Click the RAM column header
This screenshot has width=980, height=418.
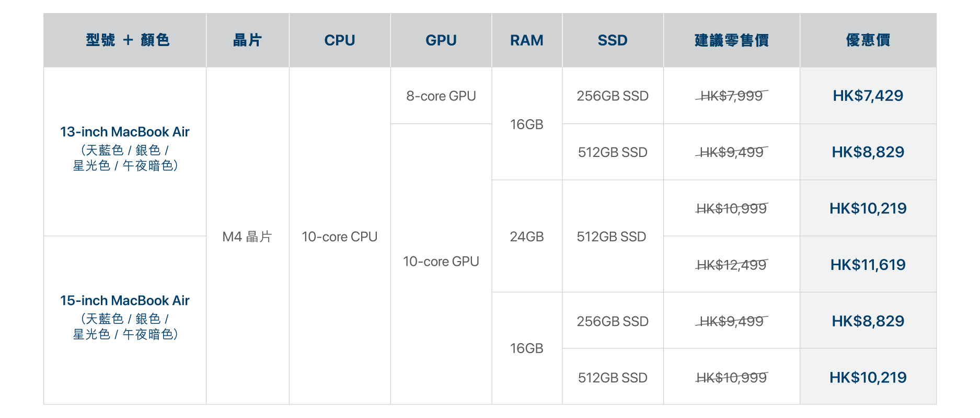click(x=527, y=40)
